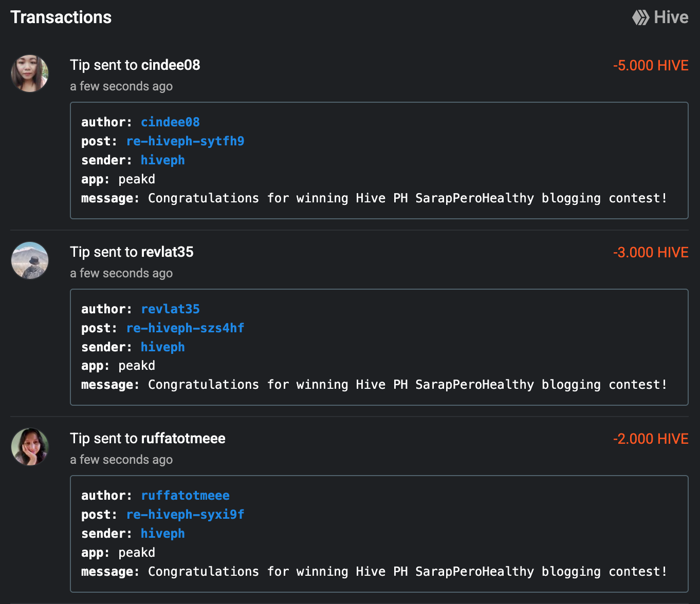Click the message text in ruffatotmeee tip
This screenshot has width=700, height=604.
tap(408, 572)
